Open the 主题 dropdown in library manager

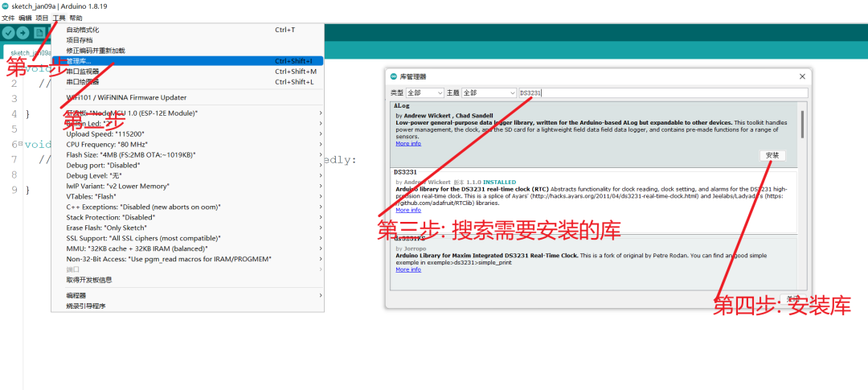coord(489,93)
